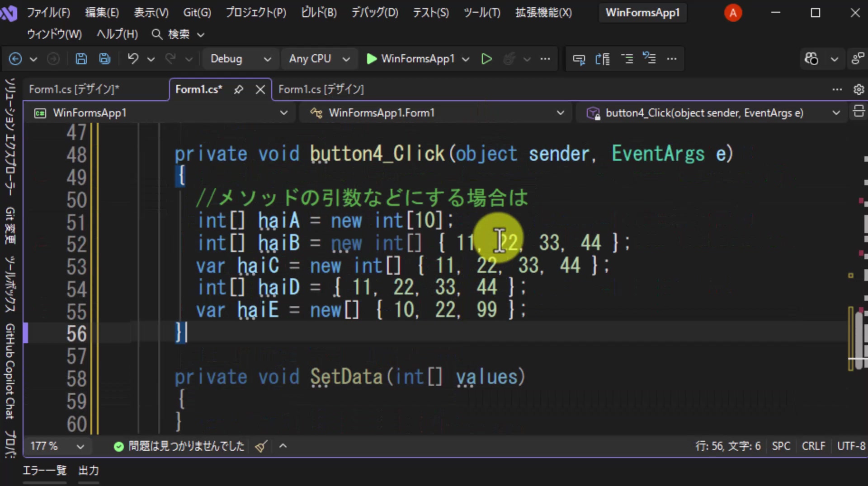Click the CRLF line ending indicator
The width and height of the screenshot is (868, 486).
pos(813,446)
